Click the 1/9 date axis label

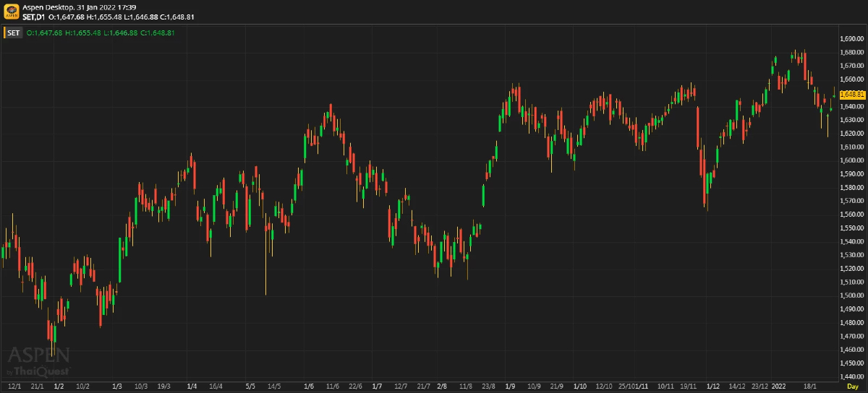click(510, 386)
